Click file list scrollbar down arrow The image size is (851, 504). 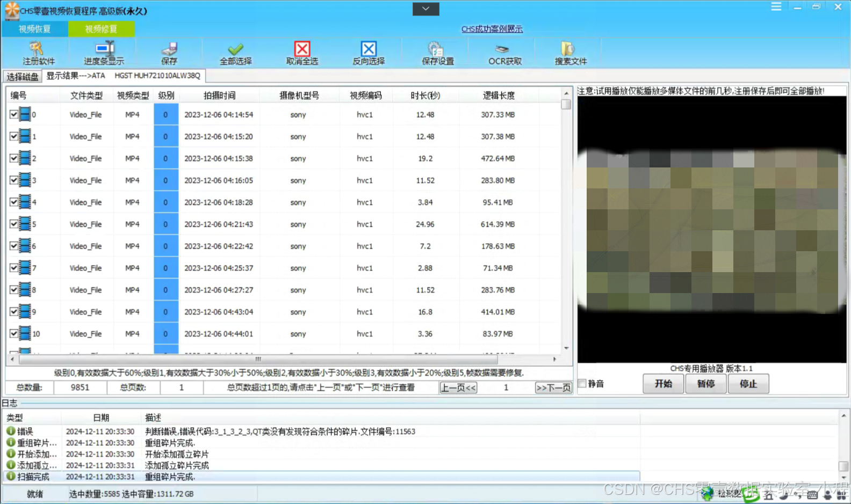point(566,348)
